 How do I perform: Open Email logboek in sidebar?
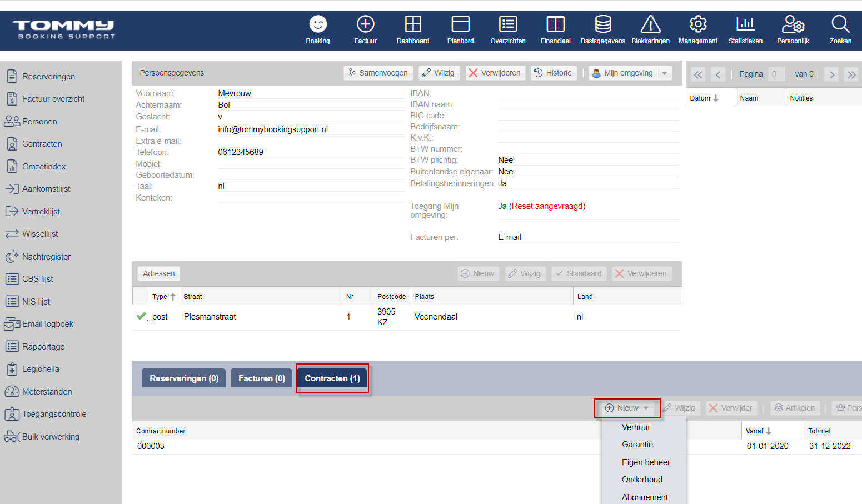coord(48,324)
